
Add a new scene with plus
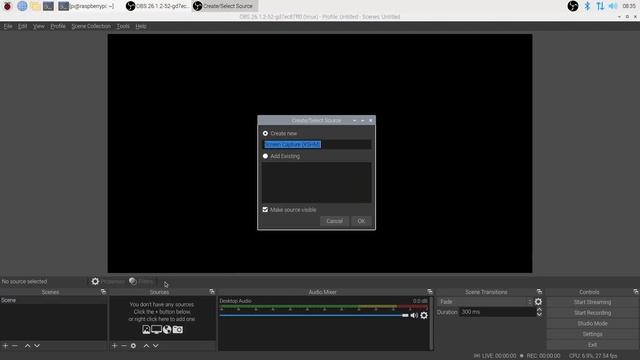pos(5,346)
